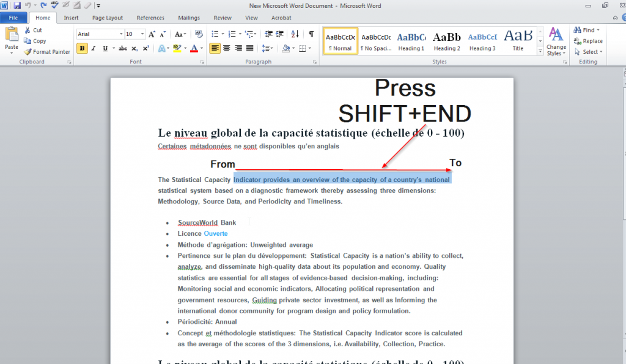Expand the Styles gallery More arrow
This screenshot has height=364, width=626.
540,51
